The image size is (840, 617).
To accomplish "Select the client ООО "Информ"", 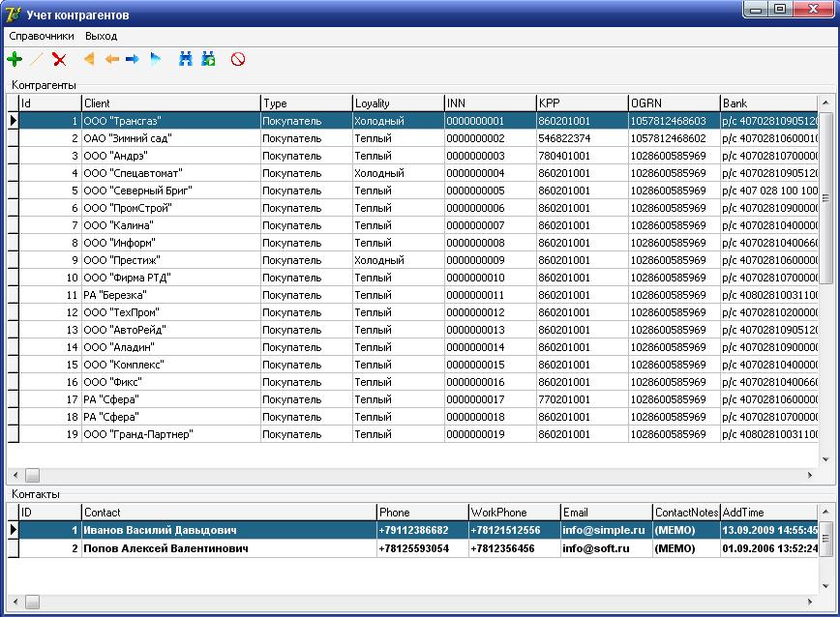I will pyautogui.click(x=171, y=243).
